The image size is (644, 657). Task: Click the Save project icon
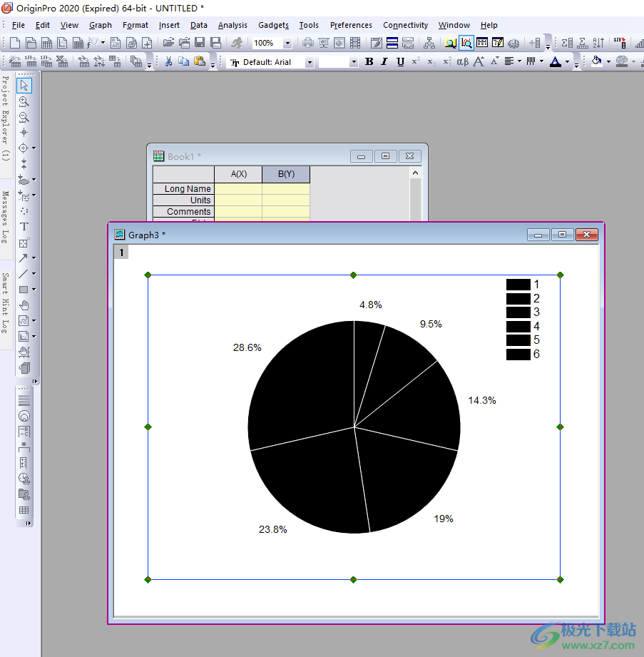(x=200, y=44)
